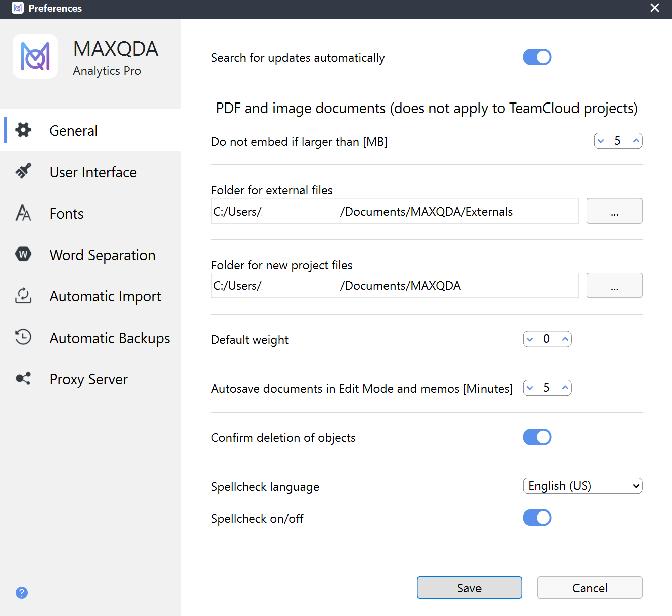This screenshot has height=616, width=672.
Task: Increase Default weight with the up arrow
Action: 565,339
